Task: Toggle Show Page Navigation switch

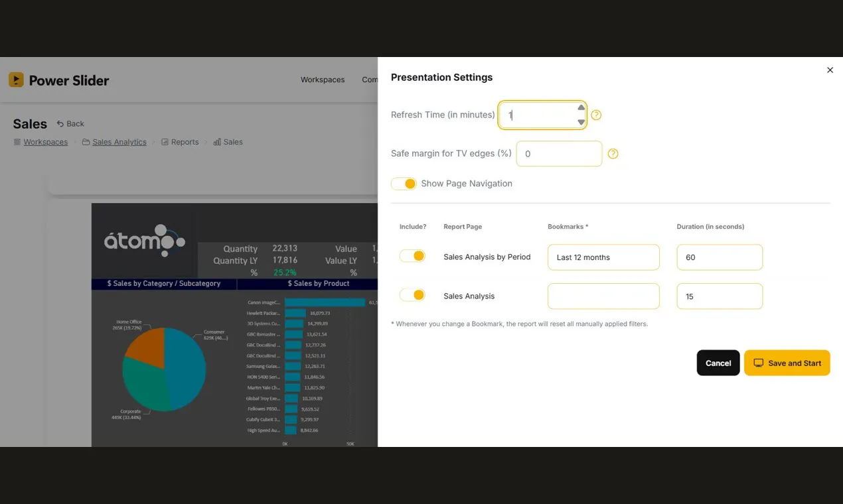Action: pos(404,184)
